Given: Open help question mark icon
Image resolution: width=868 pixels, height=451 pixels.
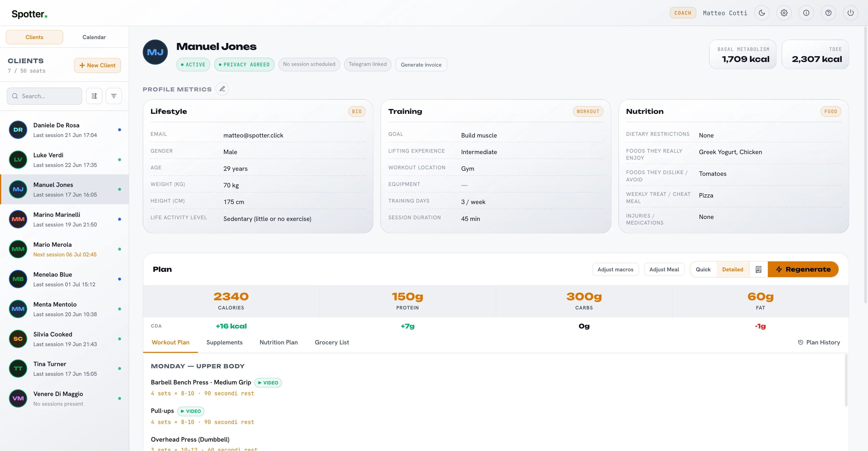Looking at the screenshot, I should pyautogui.click(x=828, y=13).
